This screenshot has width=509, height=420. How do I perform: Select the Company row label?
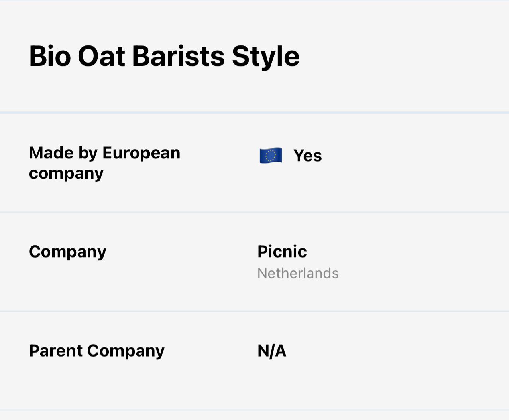click(x=68, y=252)
